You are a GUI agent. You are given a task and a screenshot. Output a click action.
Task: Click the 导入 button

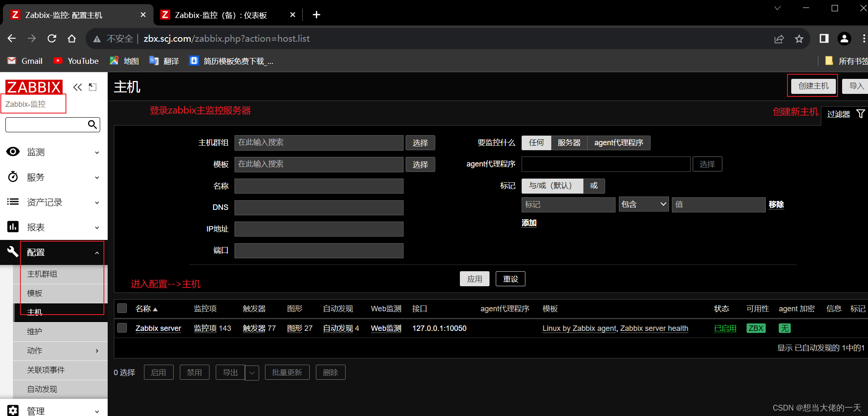855,86
